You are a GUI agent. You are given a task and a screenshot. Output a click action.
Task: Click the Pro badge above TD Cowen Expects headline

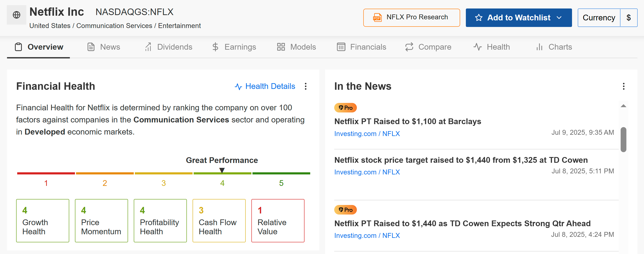[345, 210]
